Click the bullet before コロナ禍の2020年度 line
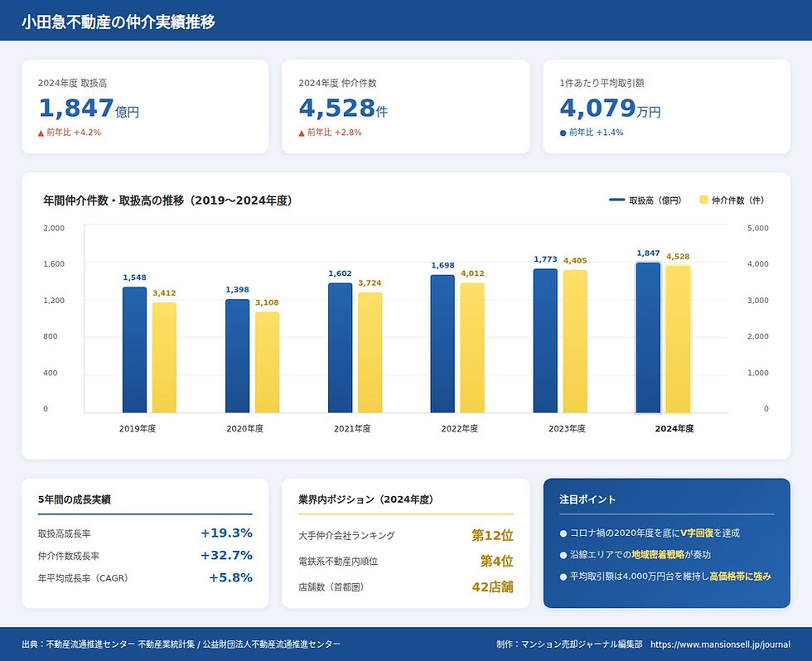 [563, 533]
